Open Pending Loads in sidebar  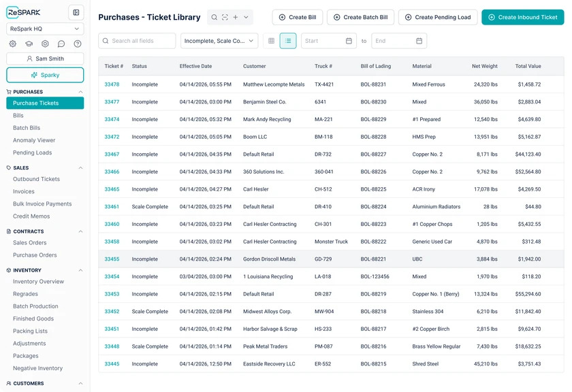point(33,153)
